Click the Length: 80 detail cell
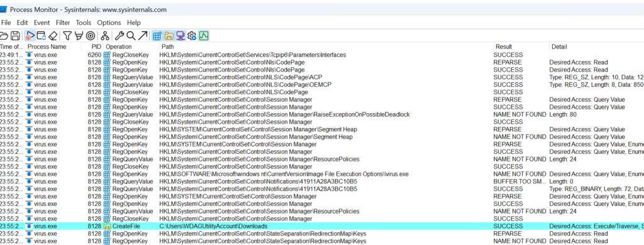Viewport: 644px width, 245px height. [563, 114]
